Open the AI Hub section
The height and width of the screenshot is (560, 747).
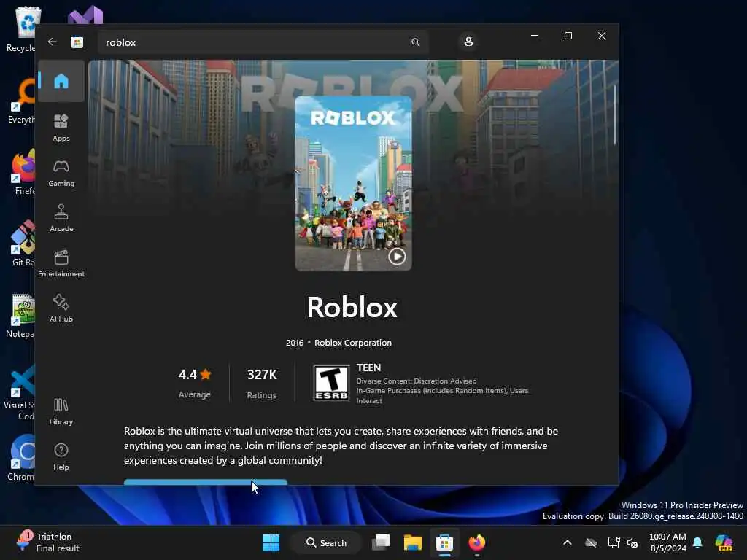(x=61, y=309)
